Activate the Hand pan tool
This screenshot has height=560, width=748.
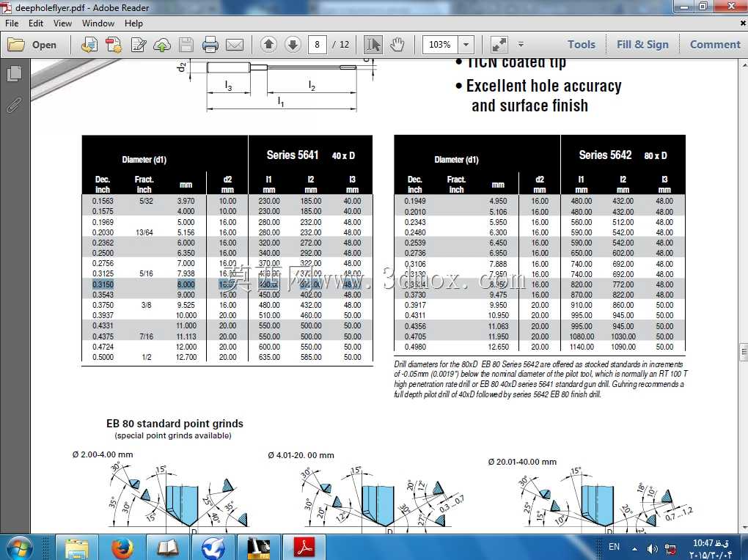[397, 45]
